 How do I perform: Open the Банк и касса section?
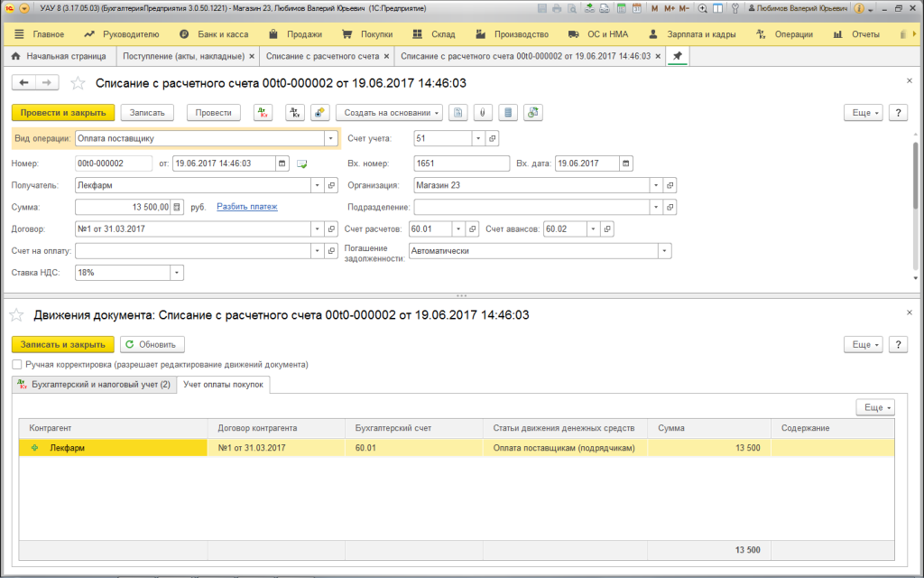[x=214, y=34]
